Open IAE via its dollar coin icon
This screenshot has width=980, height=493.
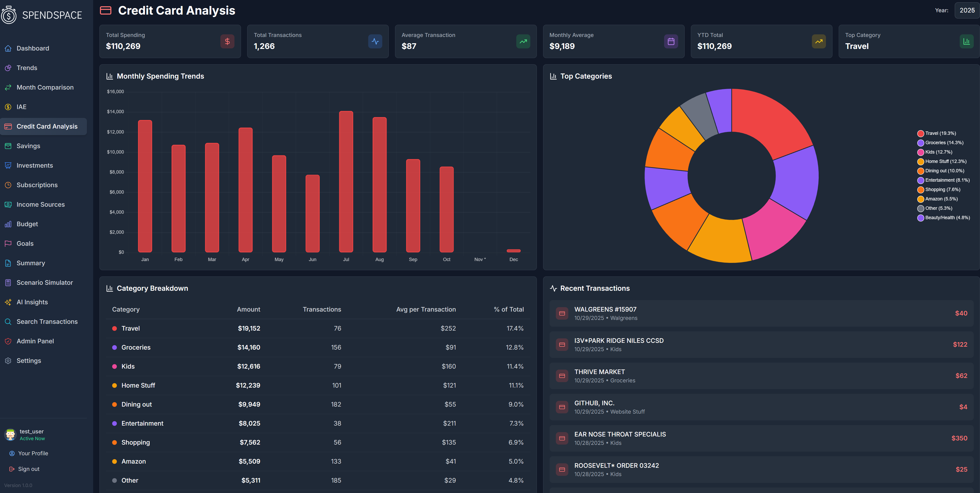[x=8, y=107]
